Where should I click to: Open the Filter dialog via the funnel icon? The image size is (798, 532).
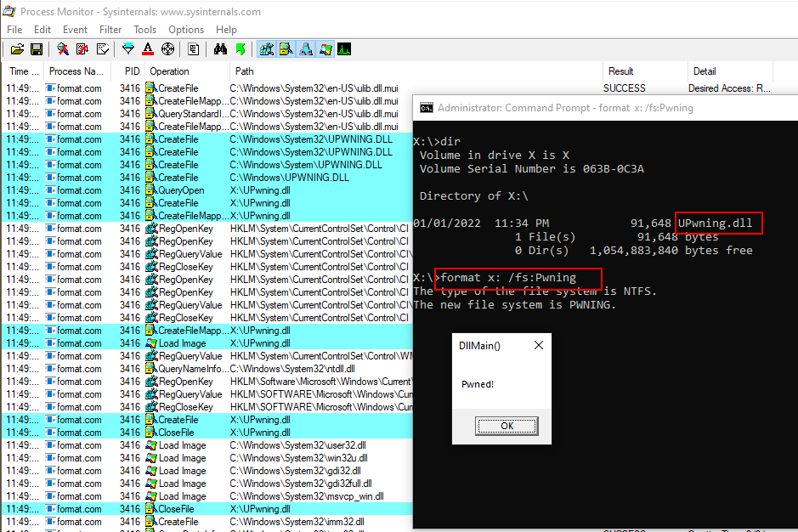(128, 49)
